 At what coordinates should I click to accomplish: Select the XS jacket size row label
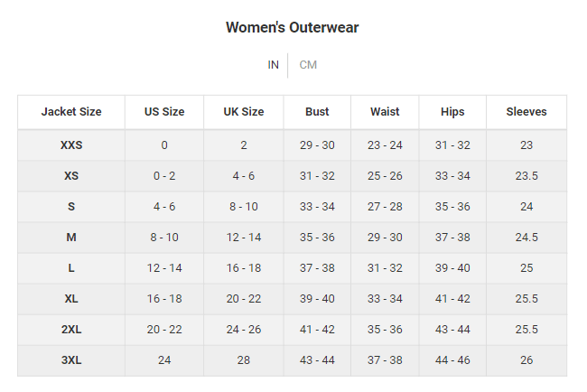[71, 176]
